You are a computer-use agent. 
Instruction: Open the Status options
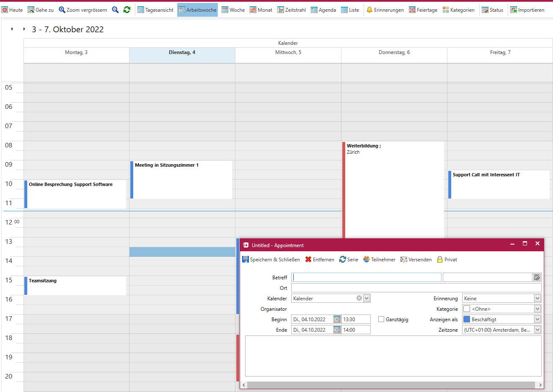point(492,10)
